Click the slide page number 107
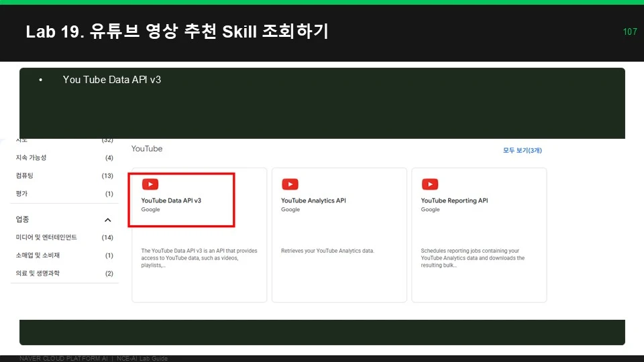 630,32
